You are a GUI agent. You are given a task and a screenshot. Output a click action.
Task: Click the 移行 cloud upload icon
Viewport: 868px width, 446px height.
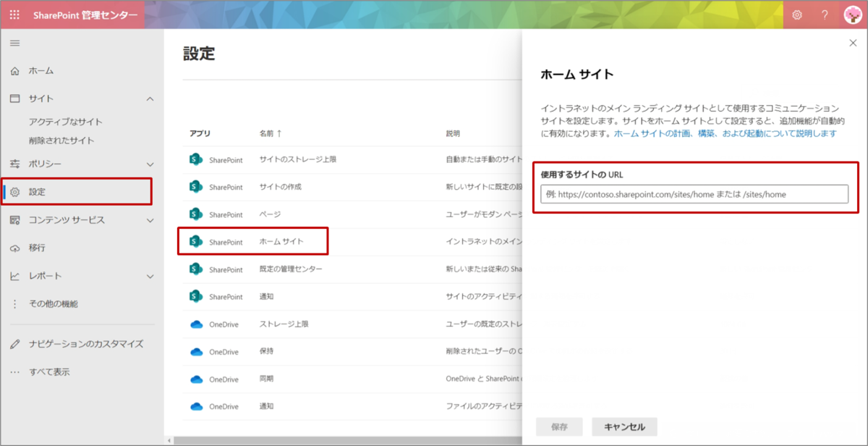point(15,248)
